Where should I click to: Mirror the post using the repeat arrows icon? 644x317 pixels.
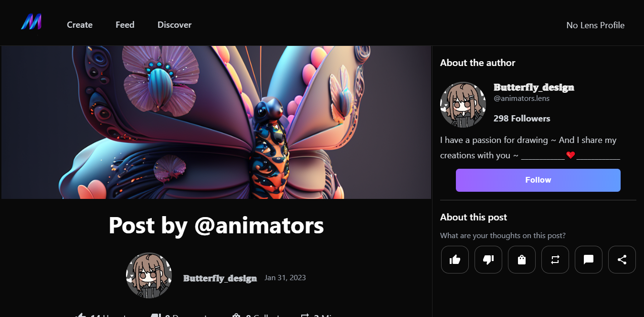click(555, 260)
